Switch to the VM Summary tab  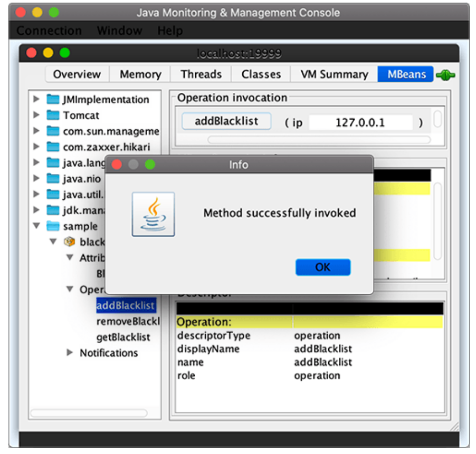click(334, 74)
